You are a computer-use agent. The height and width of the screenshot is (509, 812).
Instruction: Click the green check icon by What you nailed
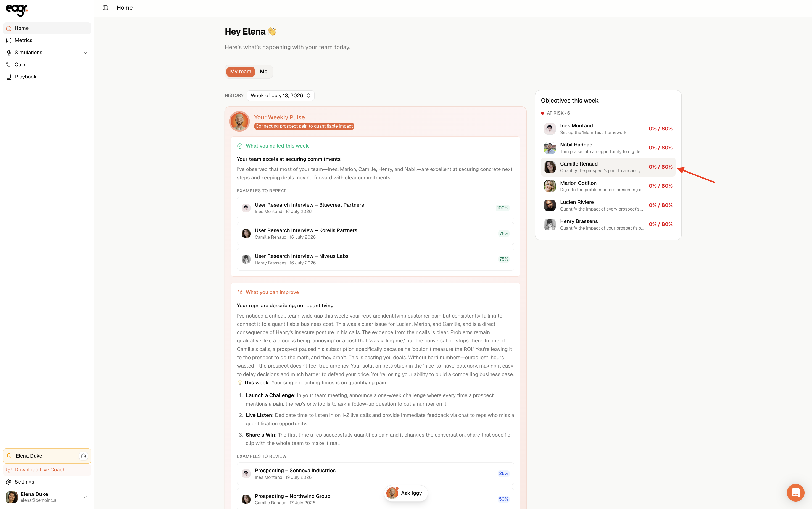(240, 146)
